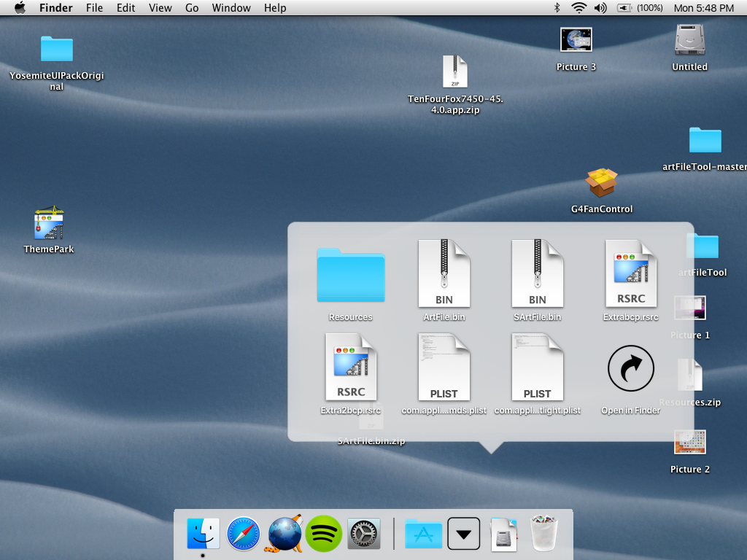Click Open in Finder button in stack
747x560 pixels.
click(631, 368)
